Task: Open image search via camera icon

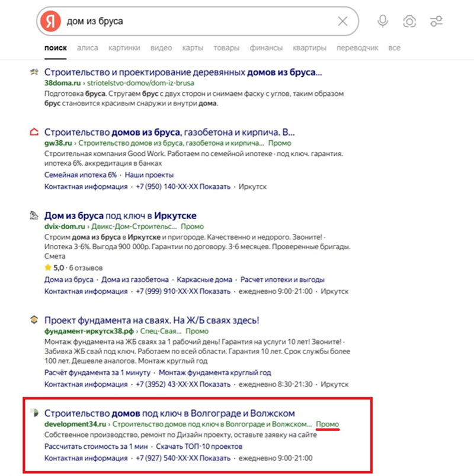Action: 409,21
